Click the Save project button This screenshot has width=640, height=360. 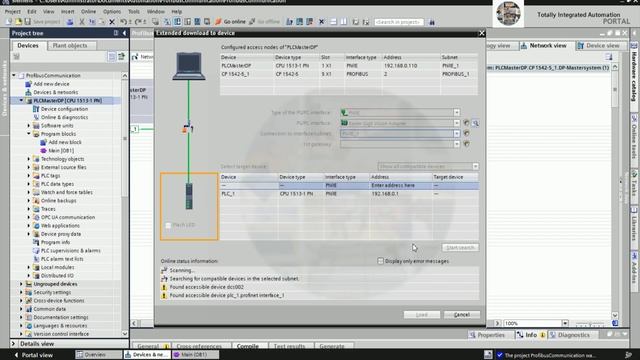(x=42, y=22)
